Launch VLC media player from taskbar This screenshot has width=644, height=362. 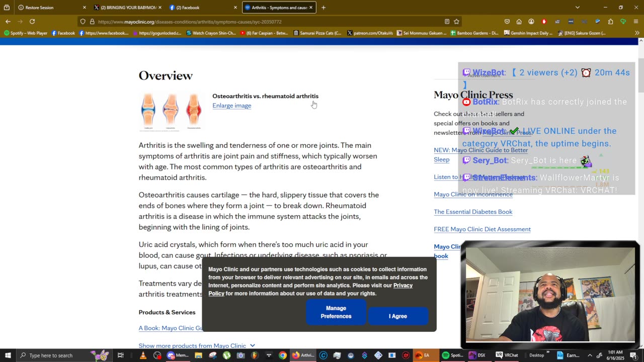pyautogui.click(x=143, y=355)
